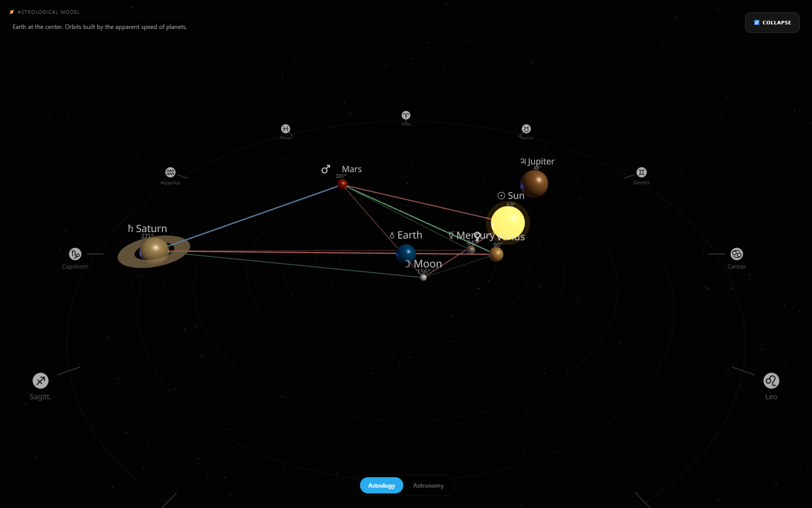Click Mars's 331° degree value
The height and width of the screenshot is (508, 812).
341,176
